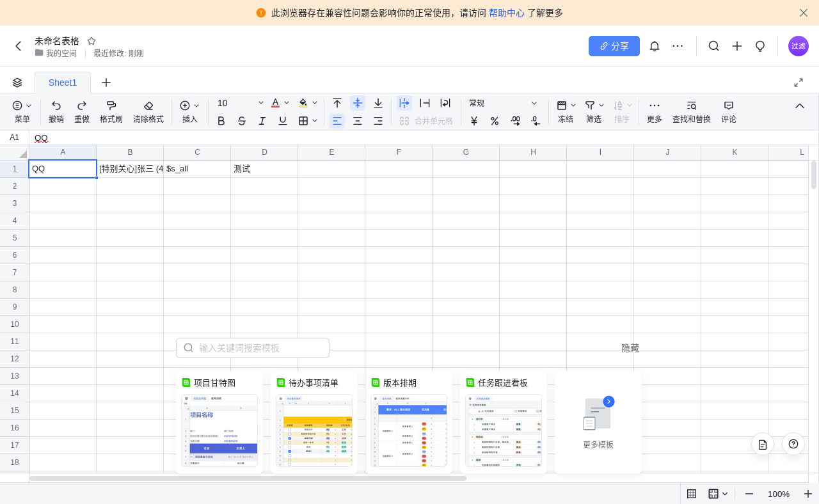Click the template search input field
Viewport: 819px width, 504px height.
(x=253, y=348)
